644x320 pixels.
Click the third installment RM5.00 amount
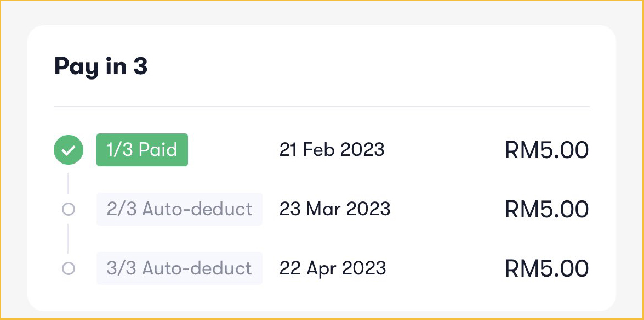coord(546,269)
